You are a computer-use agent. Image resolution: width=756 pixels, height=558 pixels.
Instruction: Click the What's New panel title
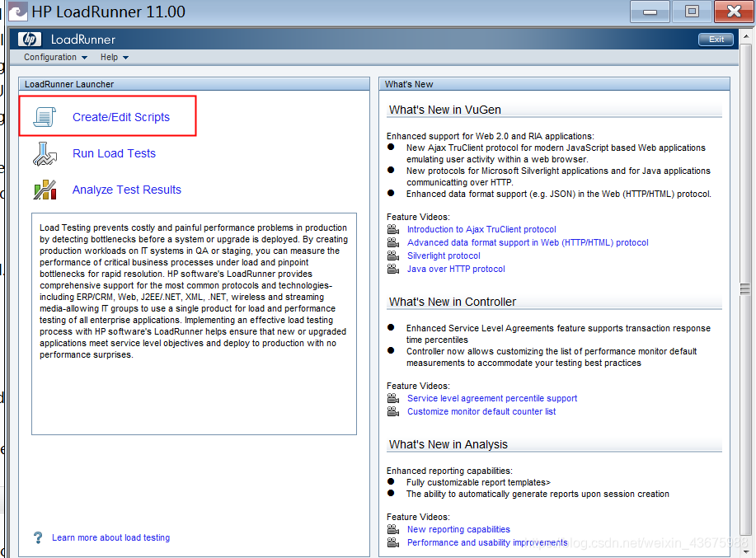(409, 84)
